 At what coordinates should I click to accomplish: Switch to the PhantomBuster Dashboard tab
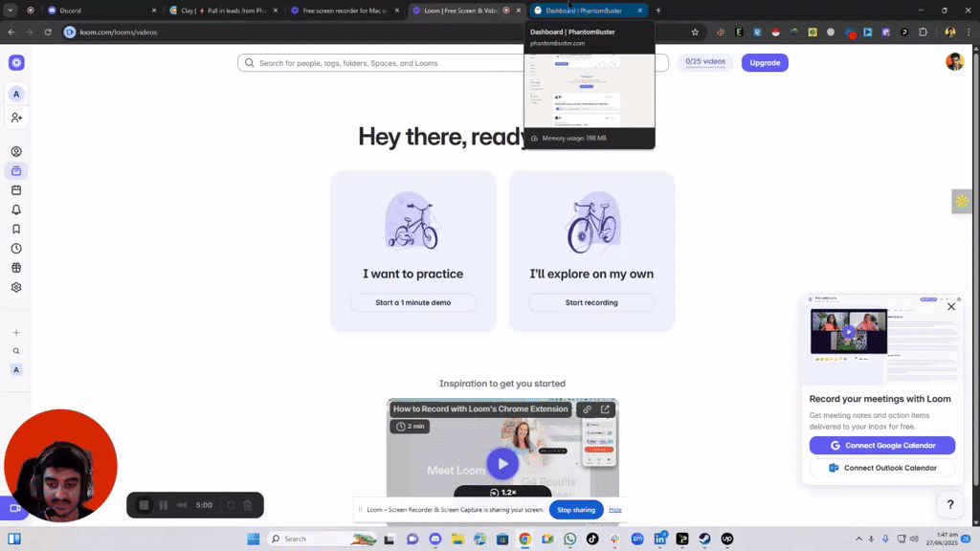pyautogui.click(x=583, y=11)
